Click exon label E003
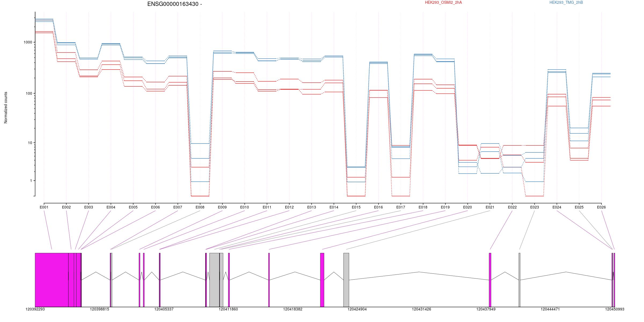Viewport: 644px width, 322px height. (x=89, y=207)
